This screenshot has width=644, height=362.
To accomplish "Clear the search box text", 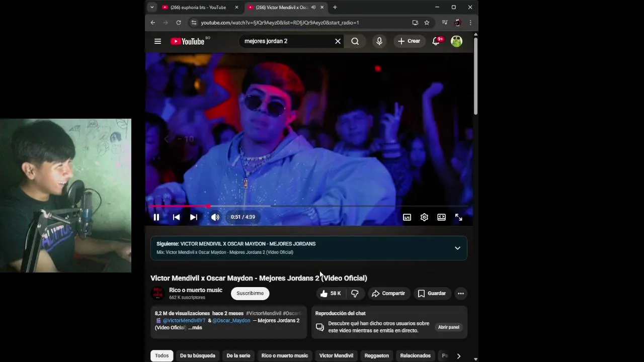I will (338, 41).
